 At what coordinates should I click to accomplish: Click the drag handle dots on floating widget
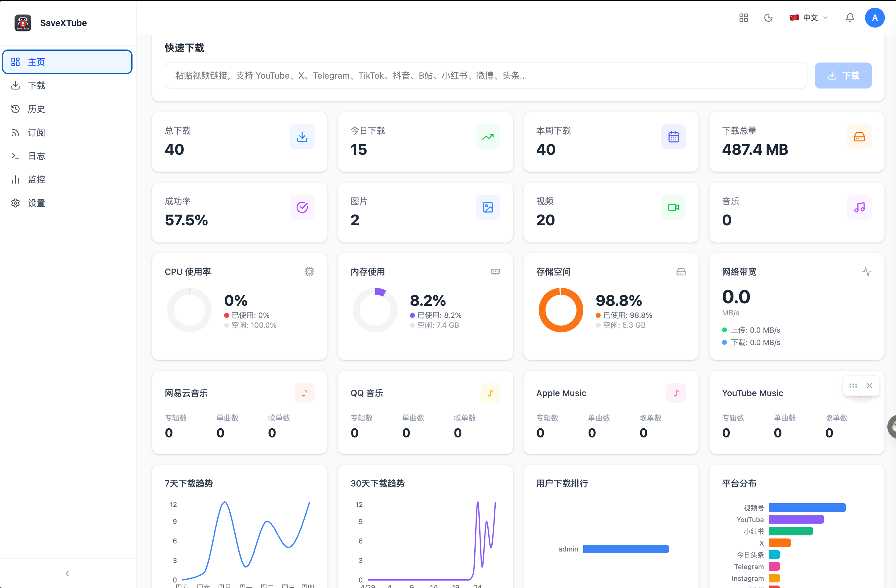coord(853,386)
